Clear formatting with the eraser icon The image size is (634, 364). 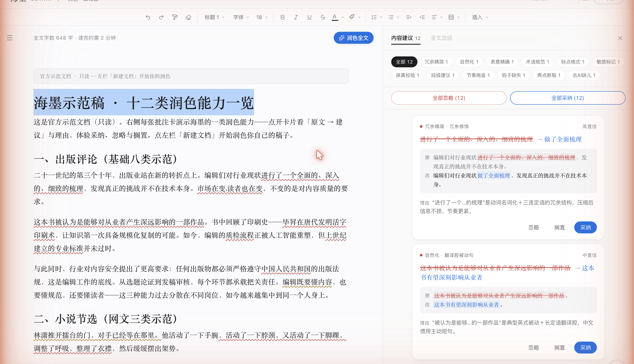(188, 17)
